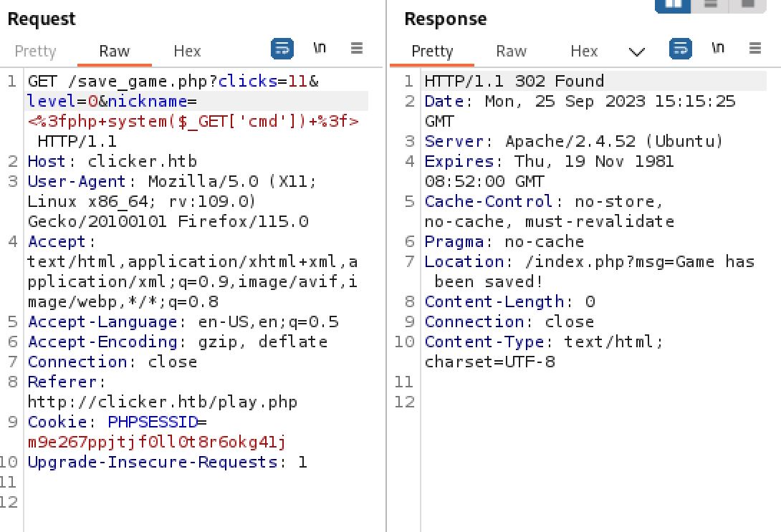Show non-printable characters in Request panel
This screenshot has height=532, width=781.
[320, 49]
